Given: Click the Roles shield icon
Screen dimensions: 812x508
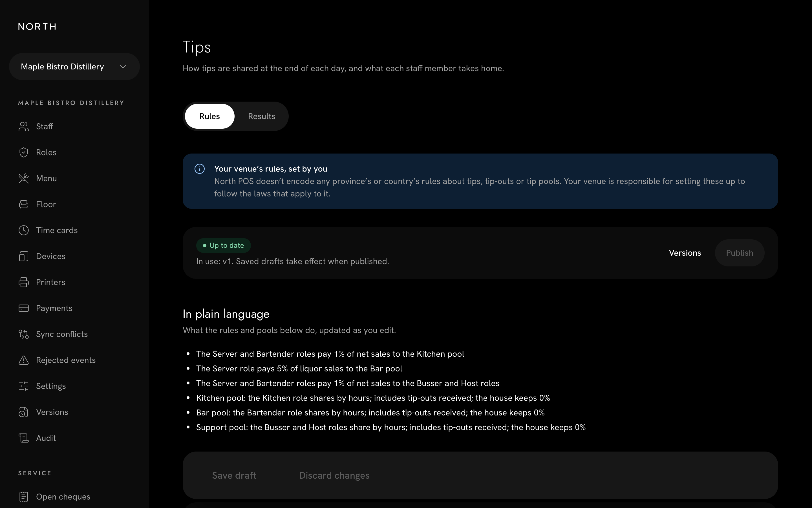Looking at the screenshot, I should tap(23, 152).
